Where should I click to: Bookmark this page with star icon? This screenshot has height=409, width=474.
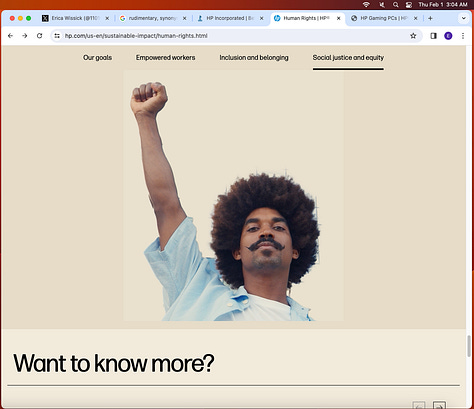pos(413,36)
